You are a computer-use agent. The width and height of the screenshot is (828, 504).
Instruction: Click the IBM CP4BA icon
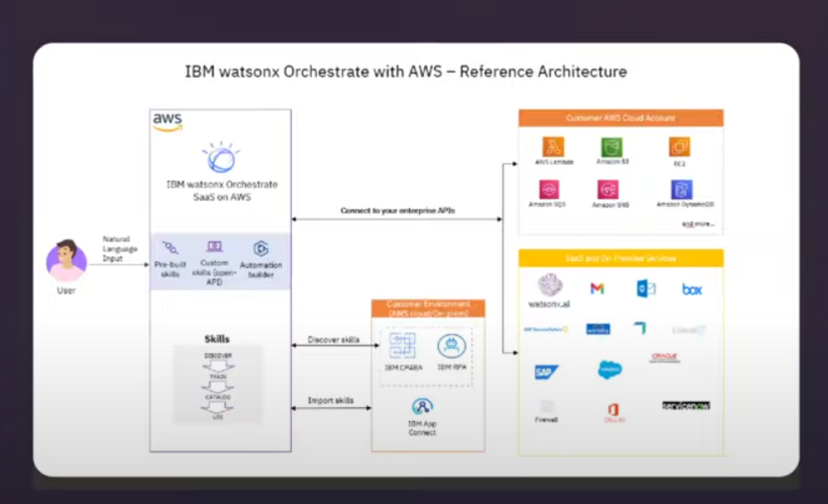(402, 346)
